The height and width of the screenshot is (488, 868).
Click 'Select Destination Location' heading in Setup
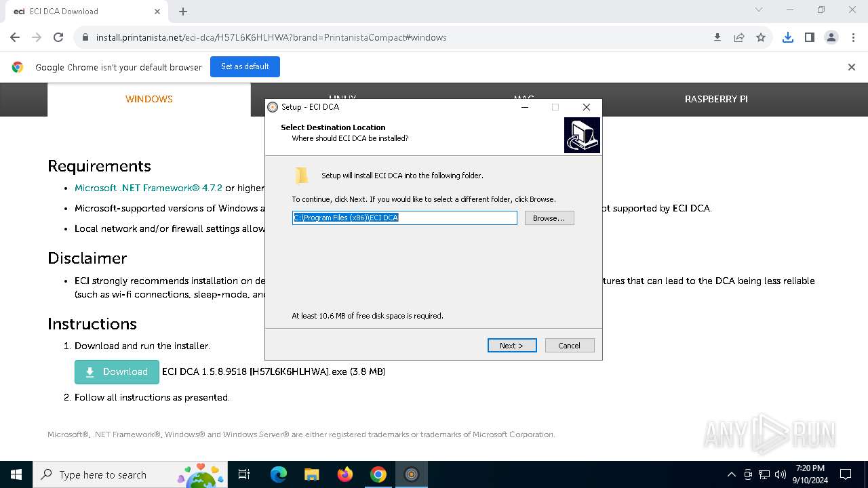coord(333,127)
